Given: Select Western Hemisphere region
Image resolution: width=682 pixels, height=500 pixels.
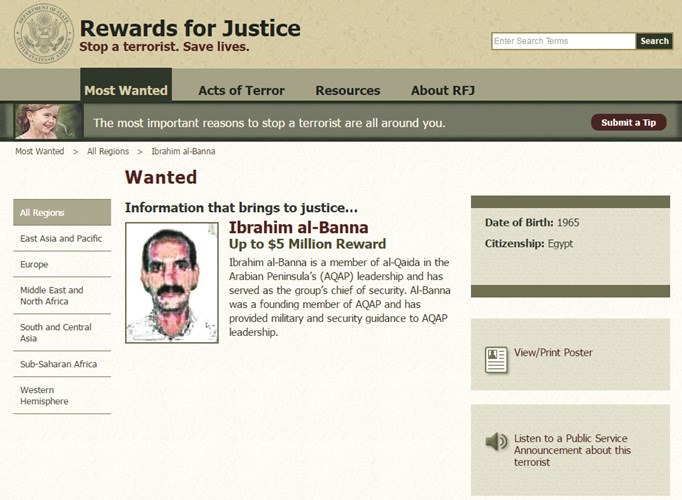Looking at the screenshot, I should click(x=62, y=395).
